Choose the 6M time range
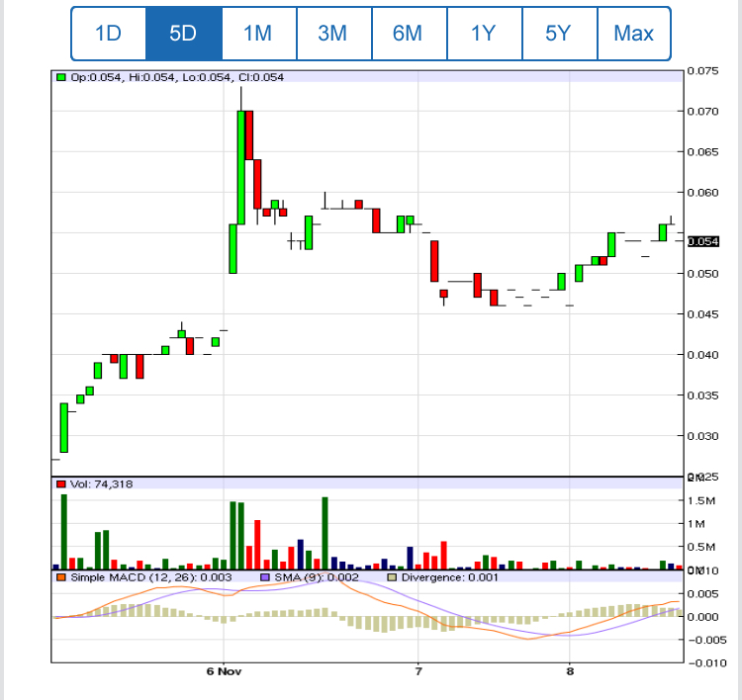742x700 pixels. (410, 34)
